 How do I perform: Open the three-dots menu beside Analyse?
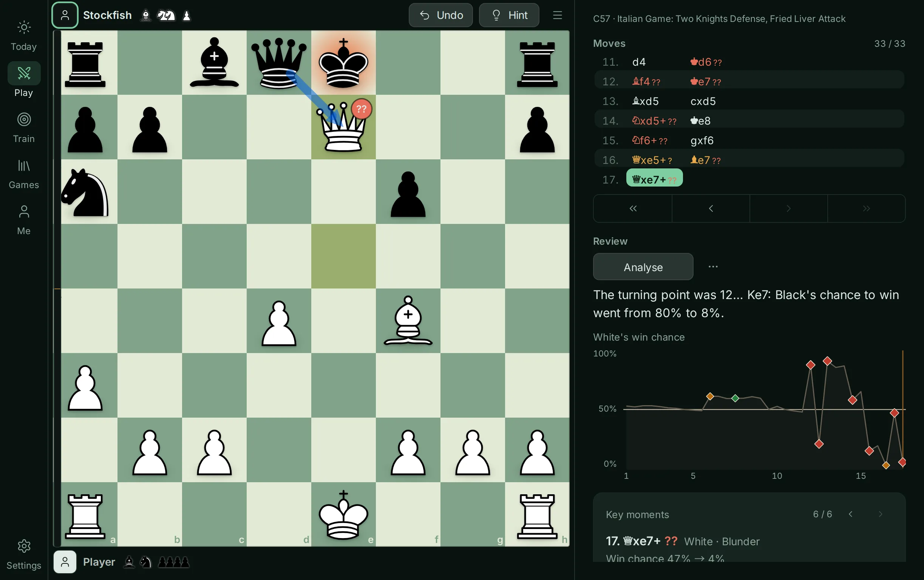coord(712,267)
